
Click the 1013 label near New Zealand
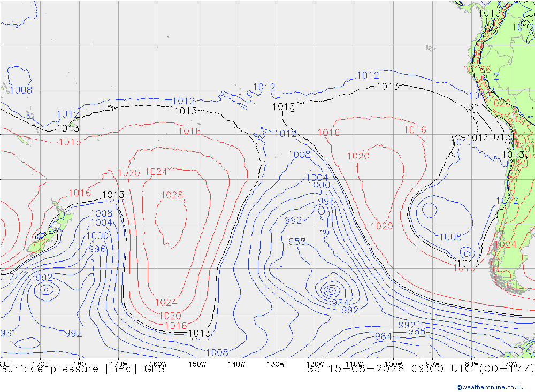coord(113,195)
